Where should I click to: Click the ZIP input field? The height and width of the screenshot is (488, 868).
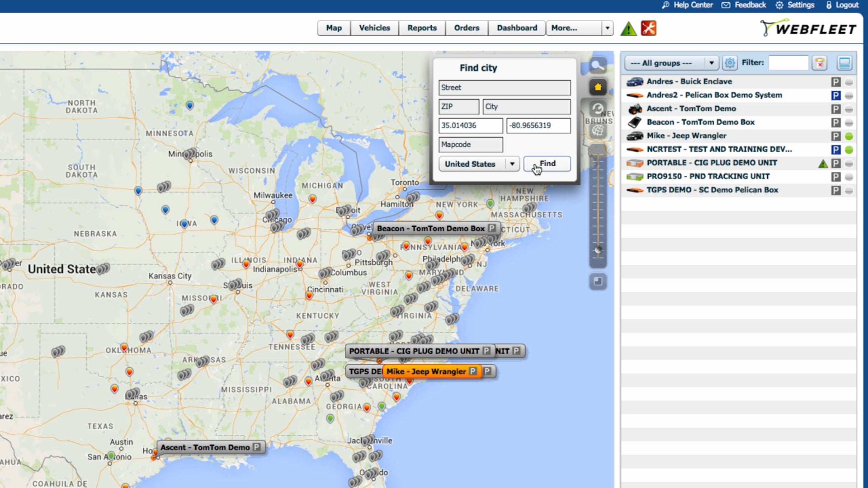(458, 107)
